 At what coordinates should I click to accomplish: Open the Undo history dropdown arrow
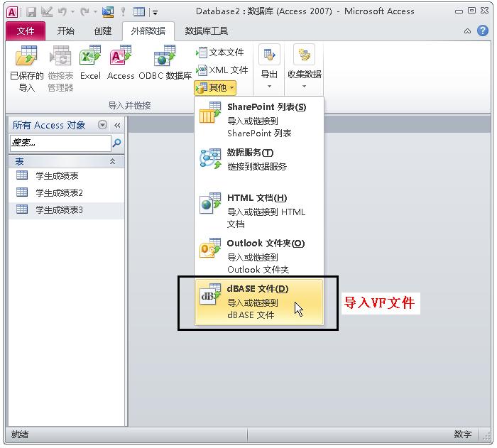pyautogui.click(x=72, y=12)
